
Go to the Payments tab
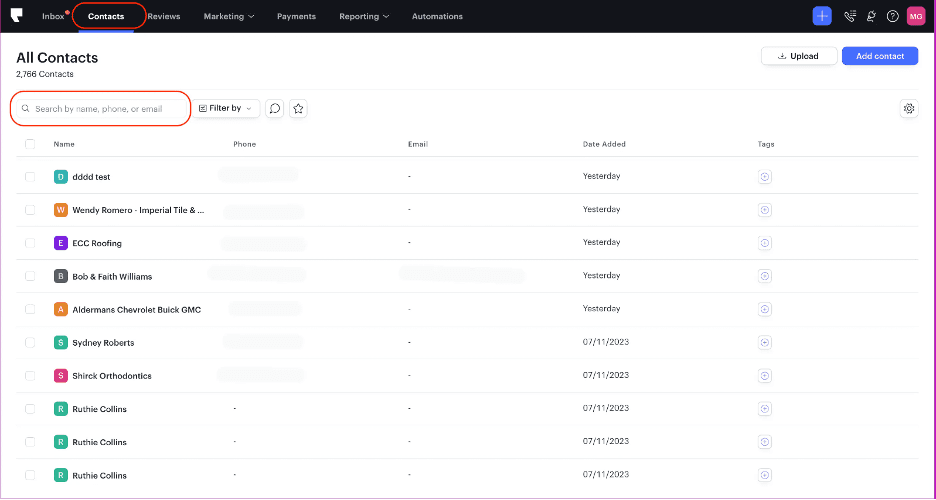[296, 16]
